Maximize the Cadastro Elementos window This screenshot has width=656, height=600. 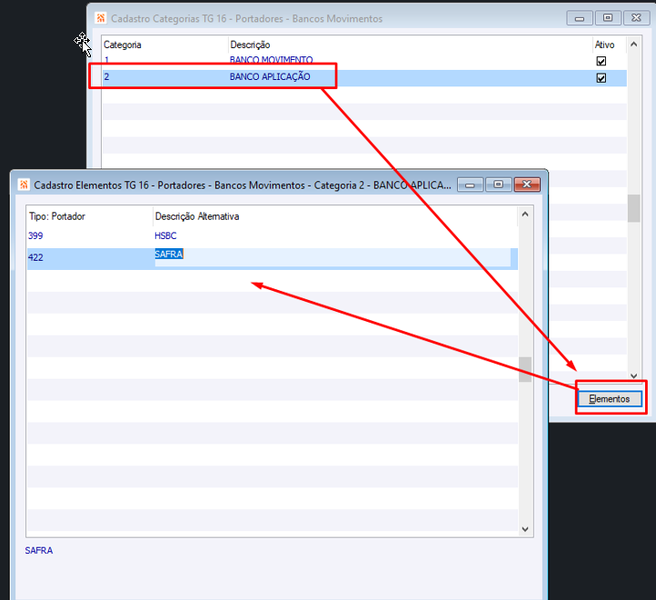coord(498,184)
